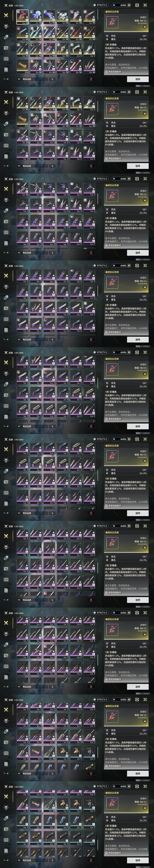Open the leaf-shaped materials category in the sidebar

[x=6, y=37]
